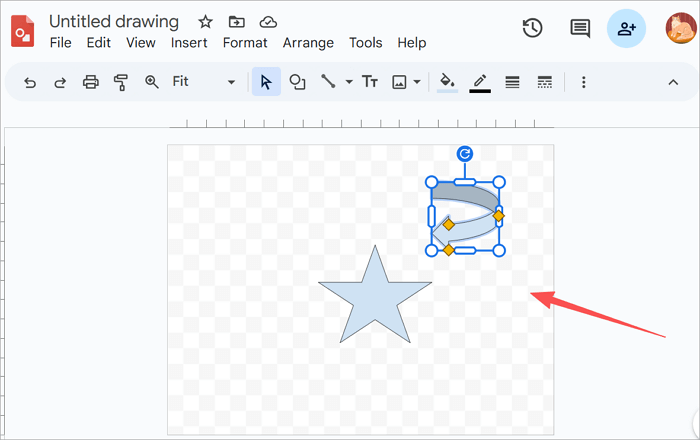This screenshot has width=700, height=440.
Task: Click the left middle resize handle
Action: coord(431,216)
